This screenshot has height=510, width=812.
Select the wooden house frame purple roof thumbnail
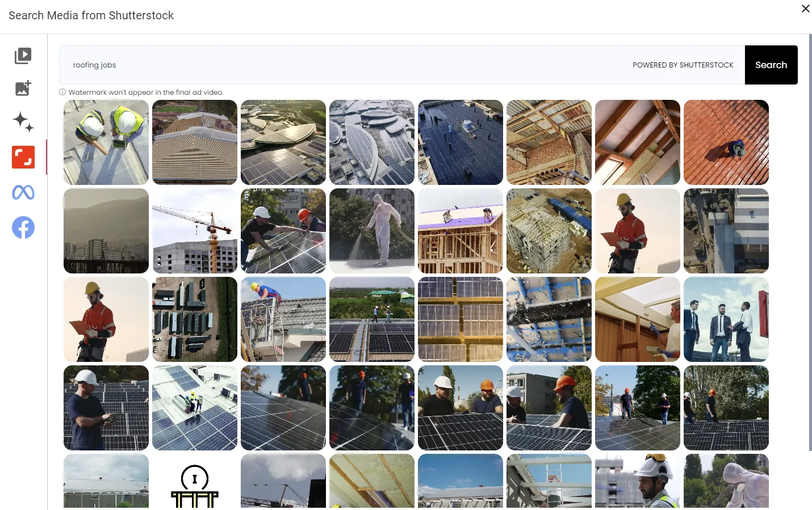[x=461, y=231]
